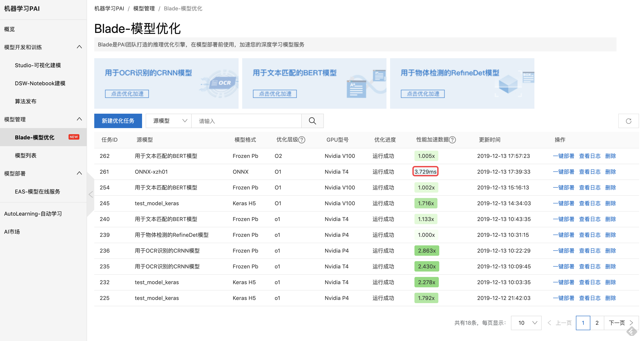This screenshot has height=341, width=644.
Task: Click 一键部署 for task 235
Action: (x=563, y=267)
